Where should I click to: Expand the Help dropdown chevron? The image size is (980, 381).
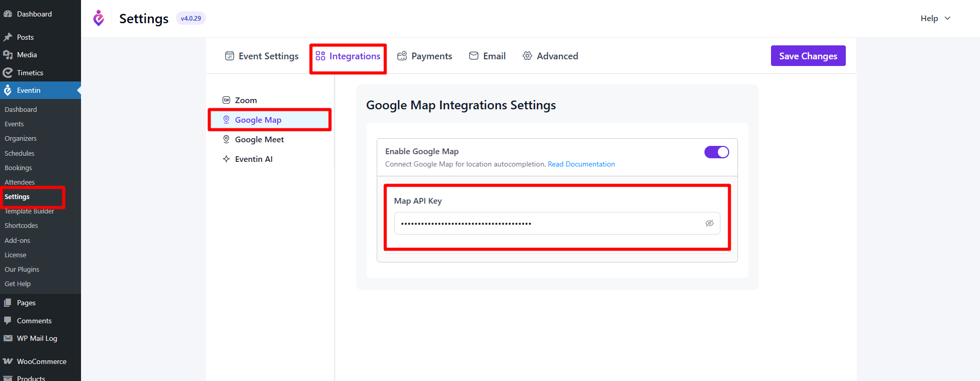947,18
